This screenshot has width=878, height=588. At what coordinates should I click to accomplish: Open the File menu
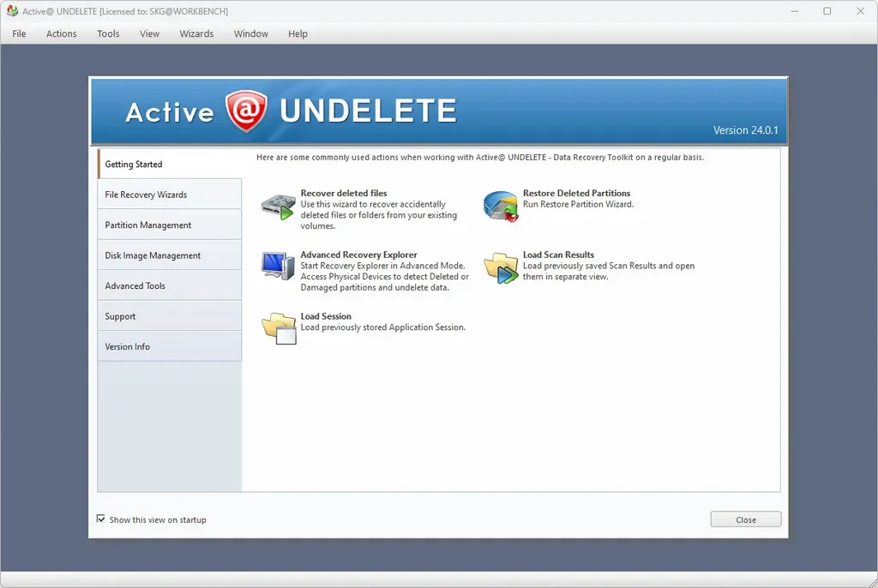[x=19, y=33]
